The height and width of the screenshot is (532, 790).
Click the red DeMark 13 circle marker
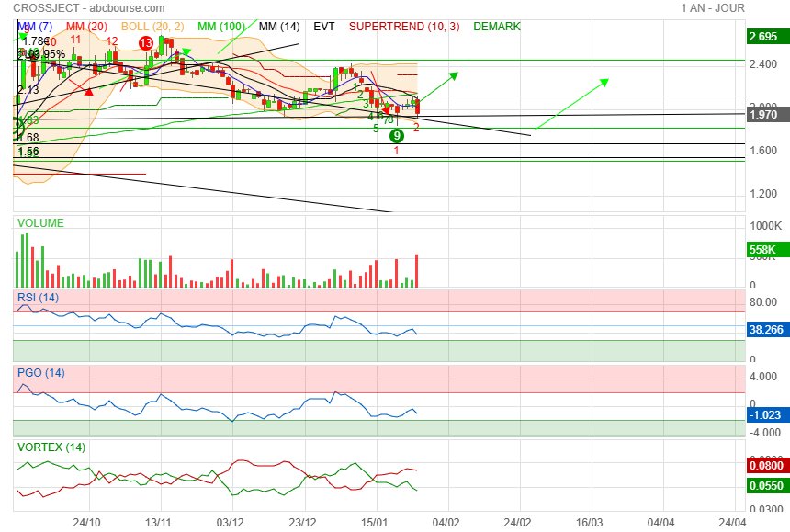(x=145, y=43)
